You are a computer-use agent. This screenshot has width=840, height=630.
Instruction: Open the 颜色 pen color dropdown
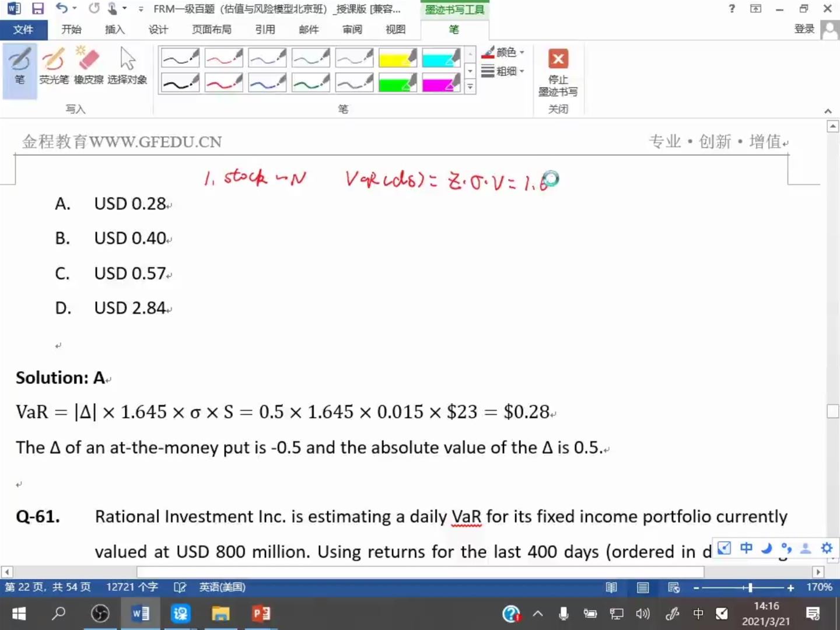503,52
